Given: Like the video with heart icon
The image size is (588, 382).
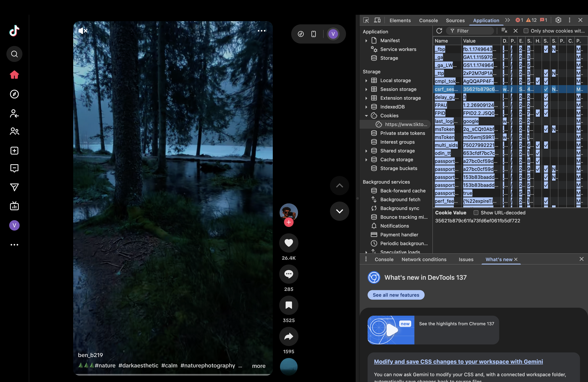Looking at the screenshot, I should (289, 243).
